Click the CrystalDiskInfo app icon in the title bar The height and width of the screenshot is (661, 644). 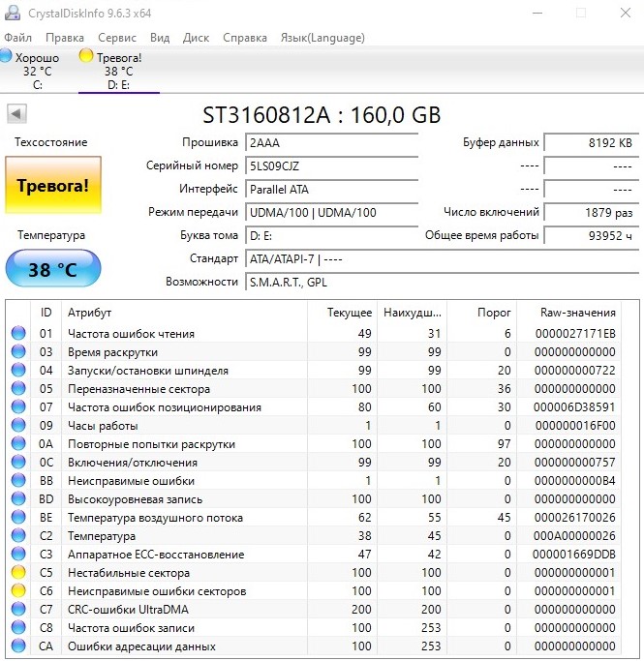click(13, 13)
